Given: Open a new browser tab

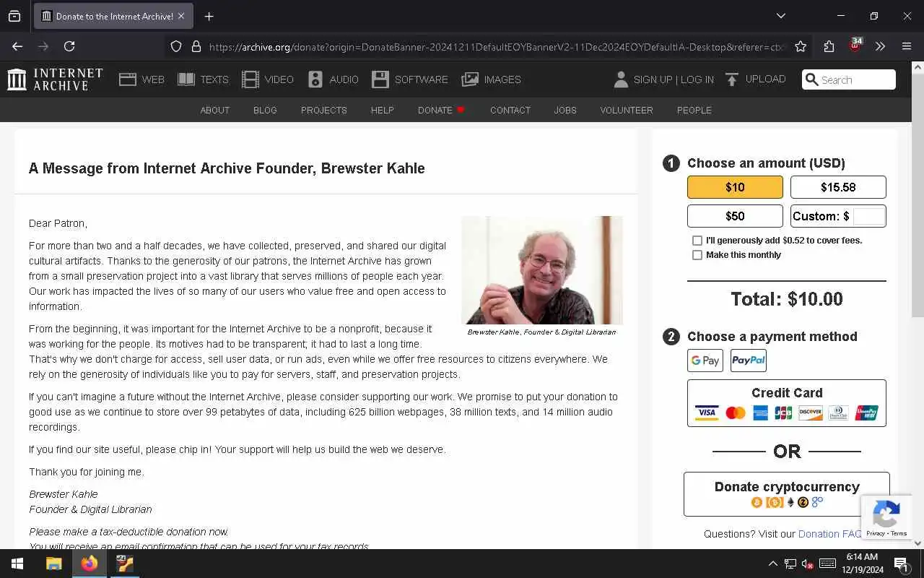Looking at the screenshot, I should coord(209,16).
